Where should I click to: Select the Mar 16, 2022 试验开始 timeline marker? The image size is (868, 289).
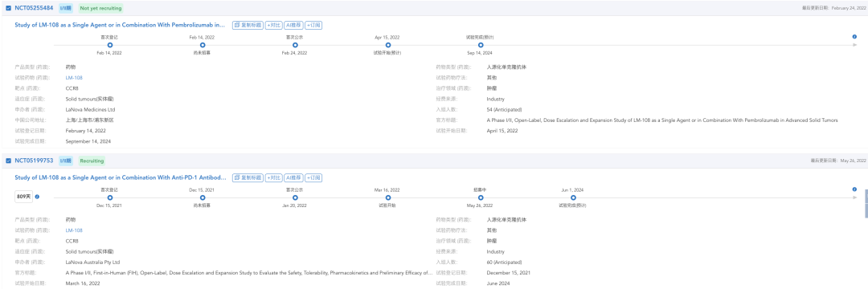[x=387, y=197]
